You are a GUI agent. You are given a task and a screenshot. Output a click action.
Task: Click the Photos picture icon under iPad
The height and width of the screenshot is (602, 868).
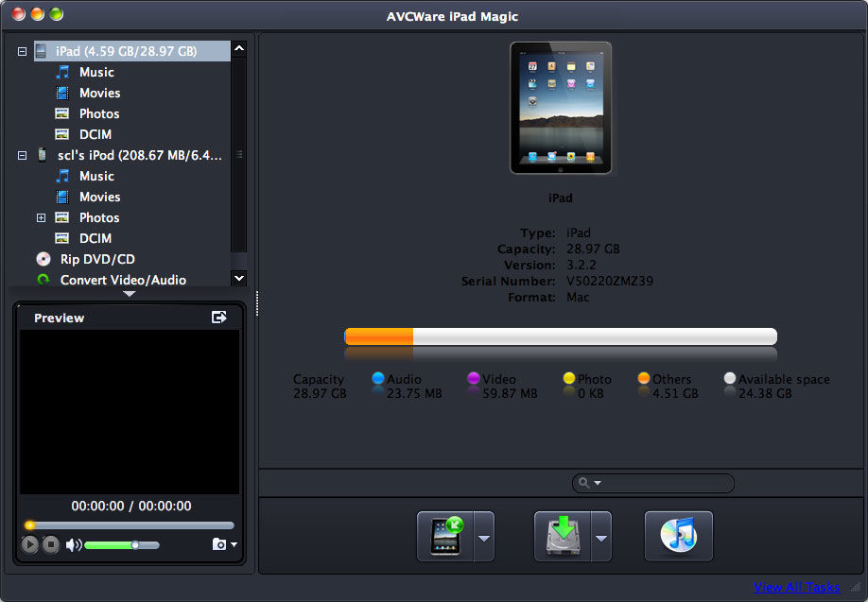click(x=62, y=113)
